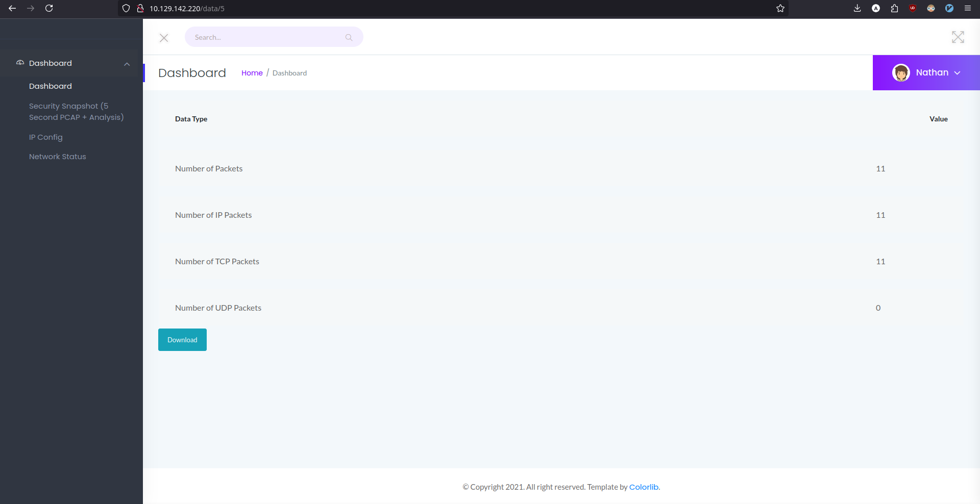Click the Value column header
980x504 pixels.
[x=938, y=119]
